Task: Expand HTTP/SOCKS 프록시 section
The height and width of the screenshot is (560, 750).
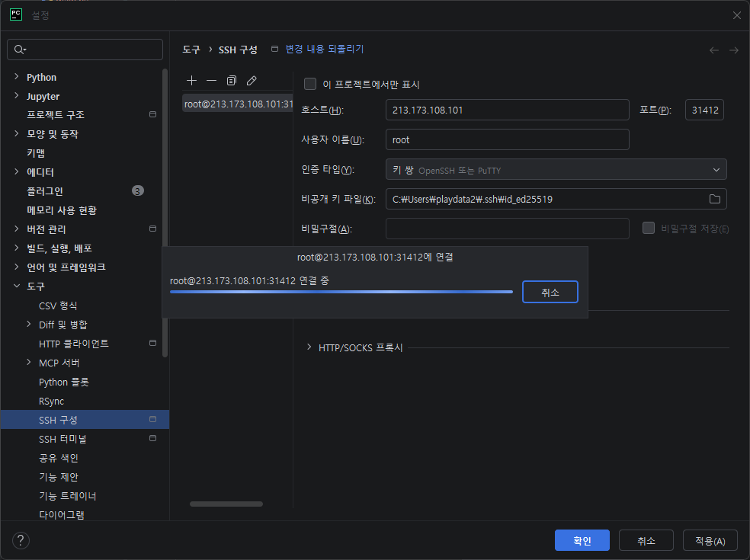Action: 309,347
